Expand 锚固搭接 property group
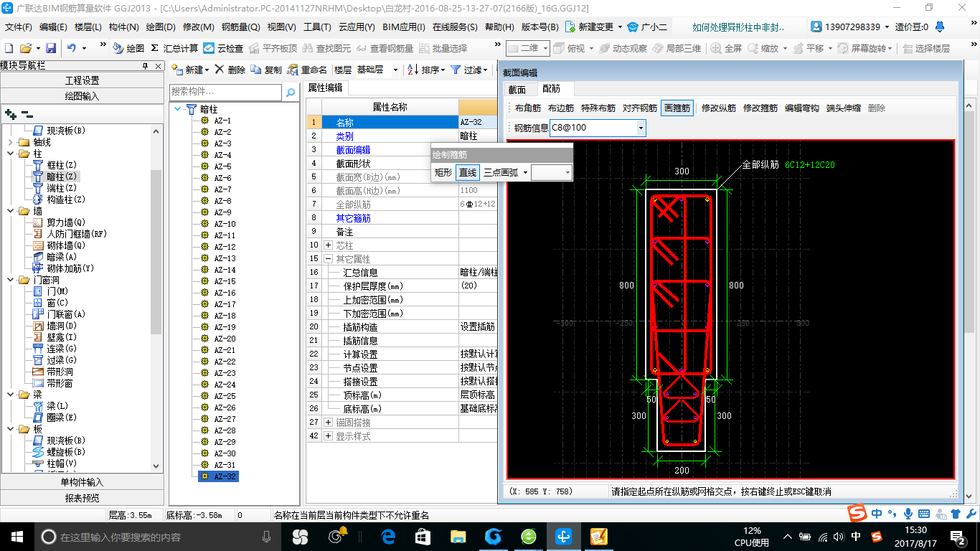 pyautogui.click(x=328, y=423)
